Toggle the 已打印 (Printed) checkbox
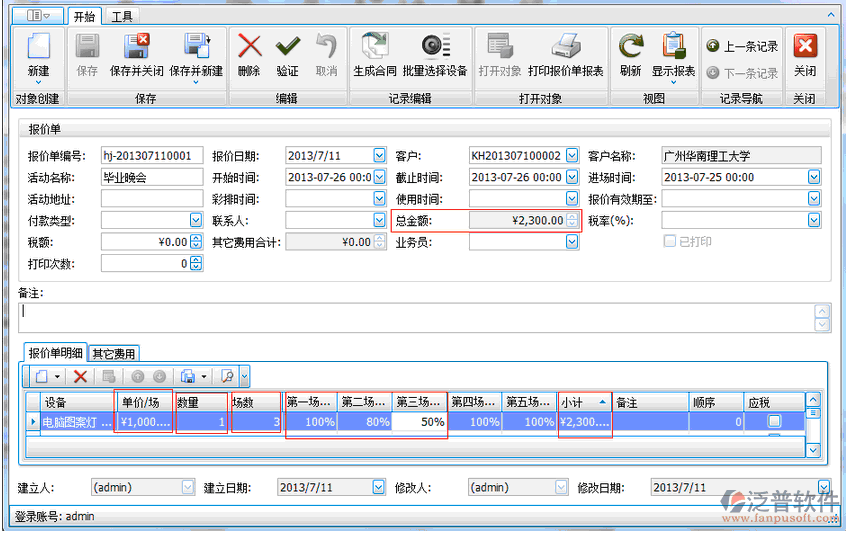 [x=670, y=242]
